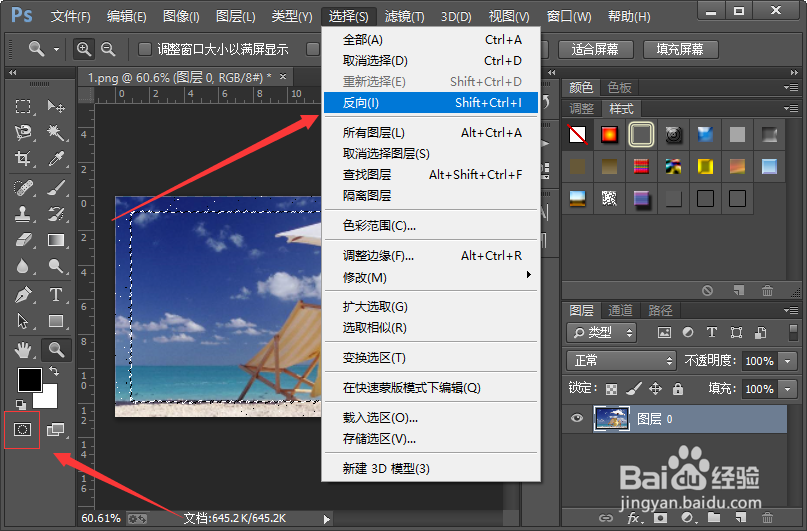Open the blend mode 正常 dropdown
The image size is (807, 531).
point(621,360)
